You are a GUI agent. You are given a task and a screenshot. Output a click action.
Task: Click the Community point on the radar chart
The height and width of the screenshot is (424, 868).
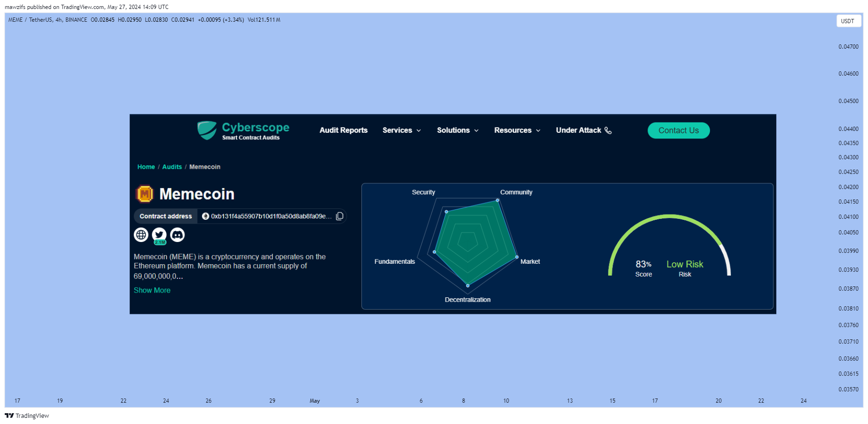[497, 200]
